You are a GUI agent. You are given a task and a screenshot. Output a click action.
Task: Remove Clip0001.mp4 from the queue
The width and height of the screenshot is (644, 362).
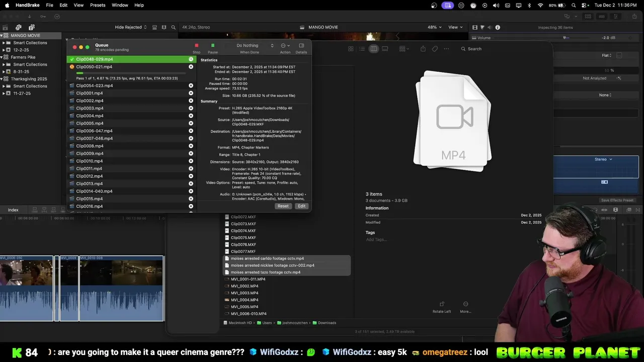pyautogui.click(x=191, y=93)
